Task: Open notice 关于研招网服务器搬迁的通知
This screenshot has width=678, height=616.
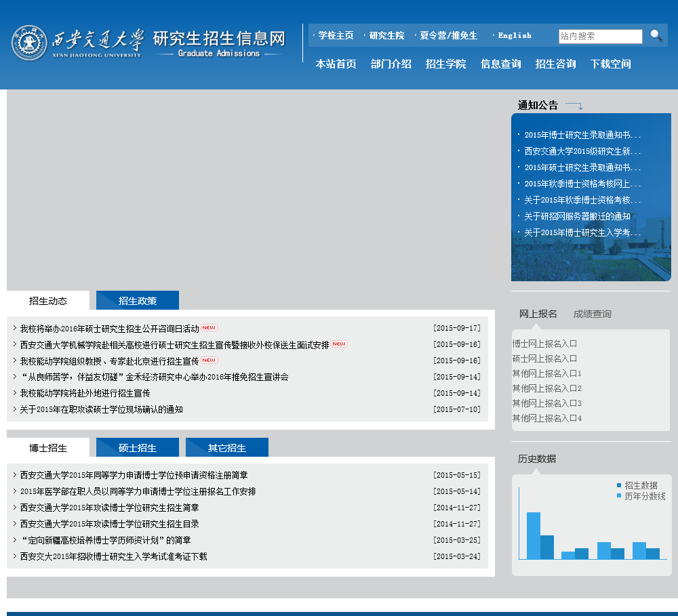Action: click(577, 216)
